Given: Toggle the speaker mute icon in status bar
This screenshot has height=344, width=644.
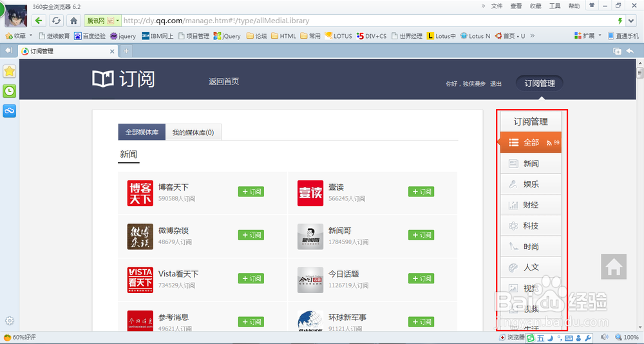Looking at the screenshot, I should click(603, 338).
